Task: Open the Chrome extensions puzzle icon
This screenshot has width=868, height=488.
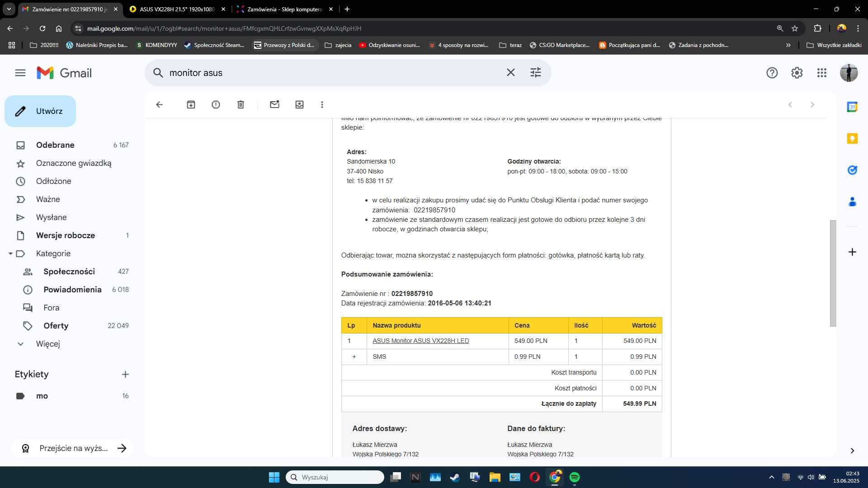Action: point(817,28)
